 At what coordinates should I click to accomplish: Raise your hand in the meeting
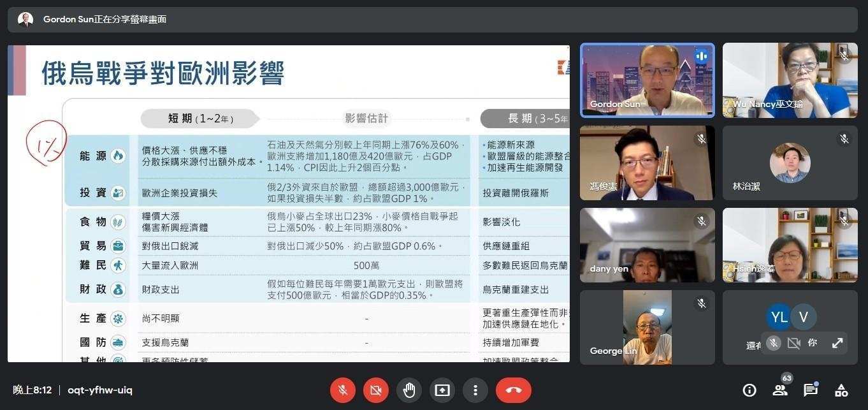(x=409, y=390)
